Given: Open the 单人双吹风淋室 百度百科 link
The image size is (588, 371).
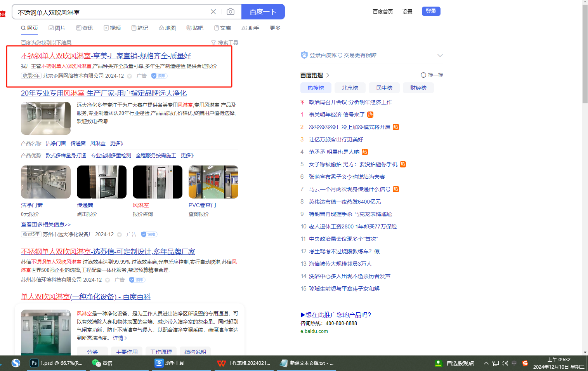Looking at the screenshot, I should [x=85, y=296].
